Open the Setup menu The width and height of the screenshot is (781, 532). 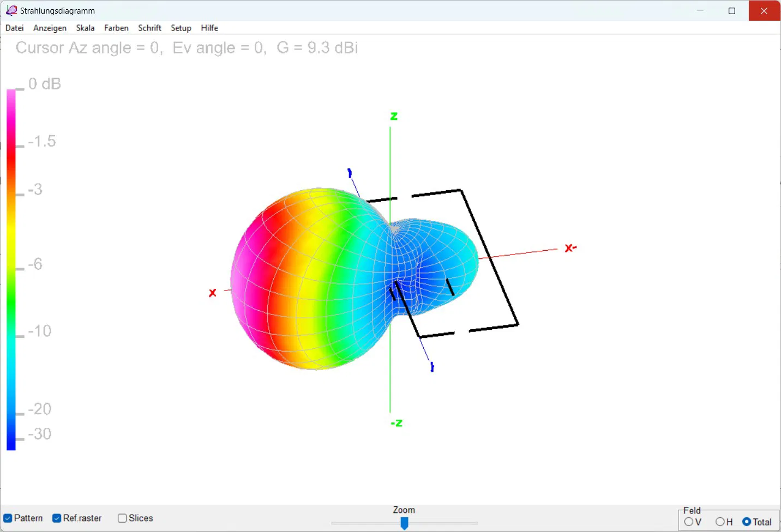pyautogui.click(x=181, y=28)
